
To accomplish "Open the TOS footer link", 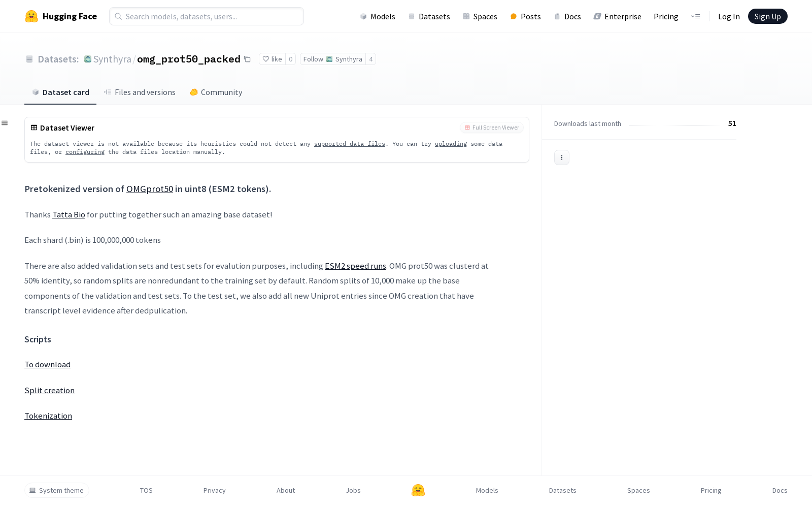I will pyautogui.click(x=146, y=490).
